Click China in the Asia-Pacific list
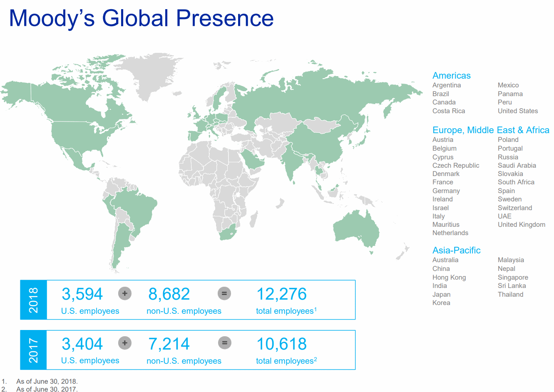Viewport: 554px width, 392px height. [441, 269]
